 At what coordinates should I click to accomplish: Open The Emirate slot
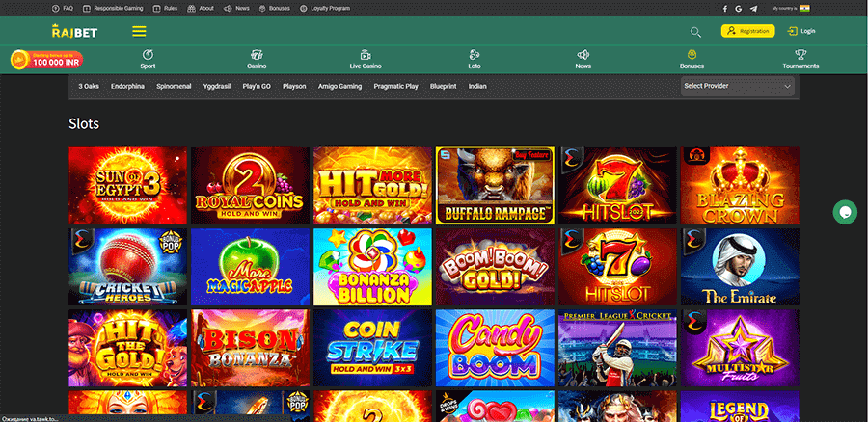tap(740, 267)
